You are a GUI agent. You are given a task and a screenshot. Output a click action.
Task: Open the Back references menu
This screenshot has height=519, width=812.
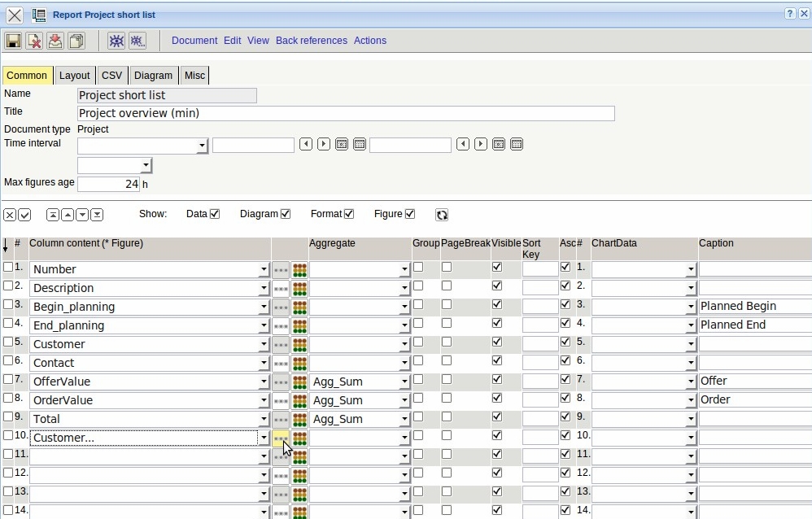coord(311,41)
